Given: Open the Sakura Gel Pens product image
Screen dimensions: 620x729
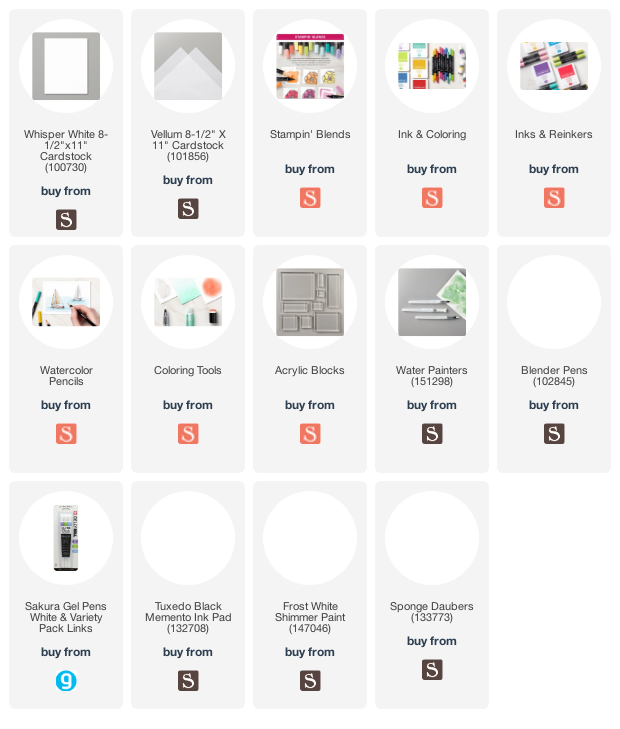Looking at the screenshot, I should [x=66, y=538].
